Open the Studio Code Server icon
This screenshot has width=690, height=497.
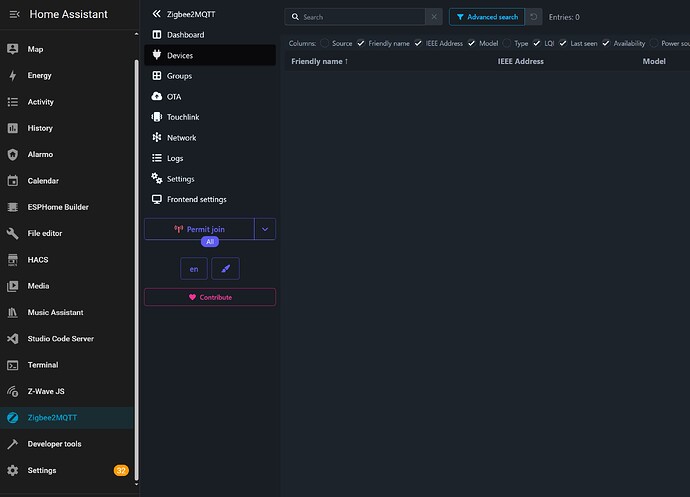click(x=13, y=339)
